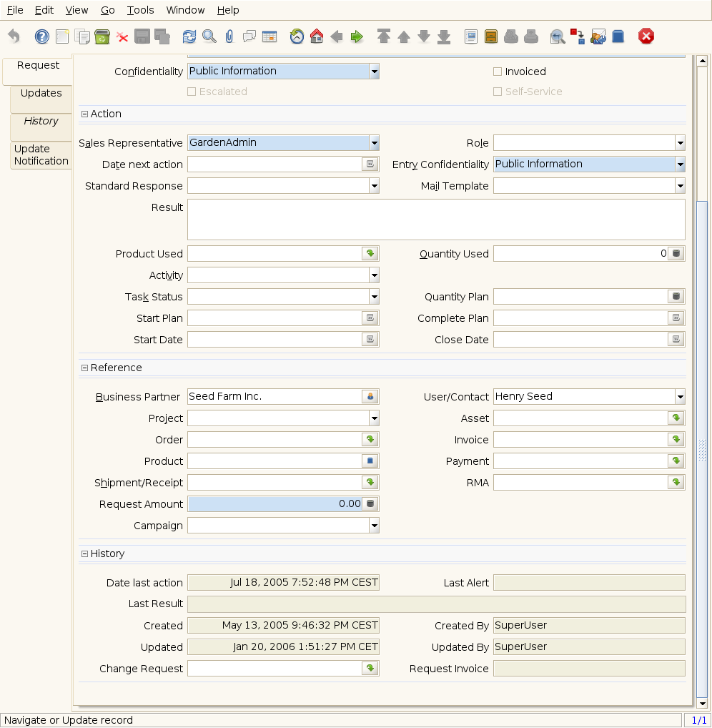Open the User/Contact dropdown
Viewport: 712px width, 728px height.
pyautogui.click(x=679, y=397)
